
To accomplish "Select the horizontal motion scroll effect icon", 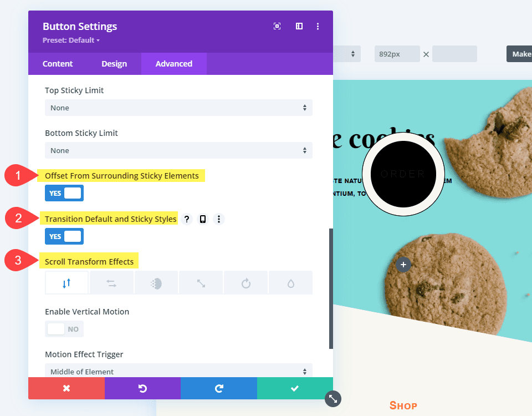I will pos(111,283).
